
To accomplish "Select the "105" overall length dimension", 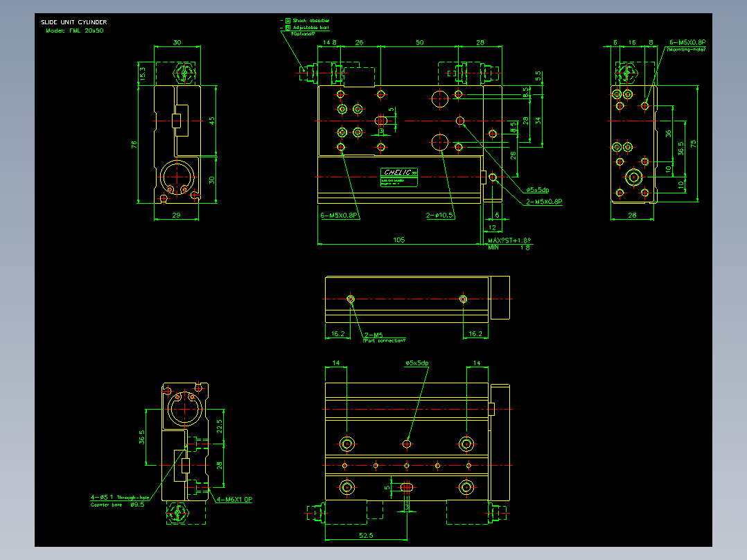I will (x=399, y=240).
